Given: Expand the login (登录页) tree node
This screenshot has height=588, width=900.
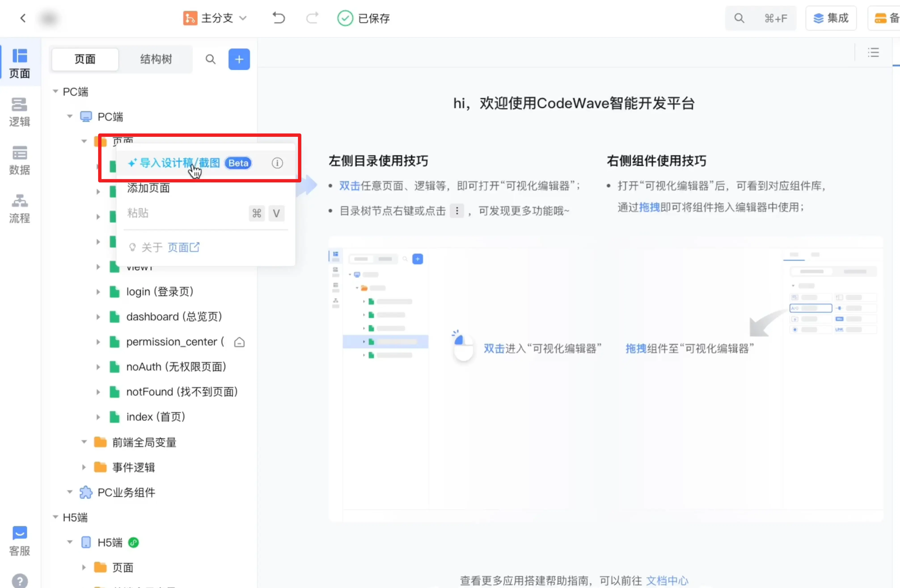Looking at the screenshot, I should pyautogui.click(x=98, y=292).
